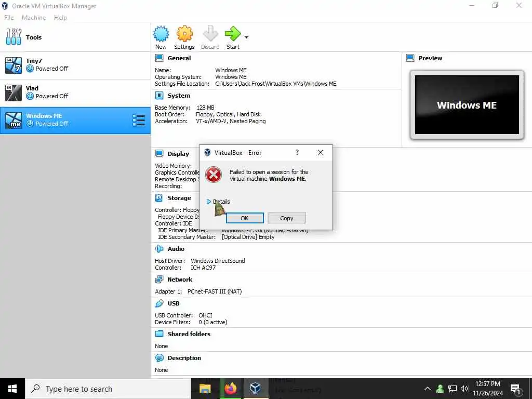This screenshot has height=399, width=532.
Task: Click the 'PCnet-FAST III (NAT)' adapter text
Action: click(215, 291)
